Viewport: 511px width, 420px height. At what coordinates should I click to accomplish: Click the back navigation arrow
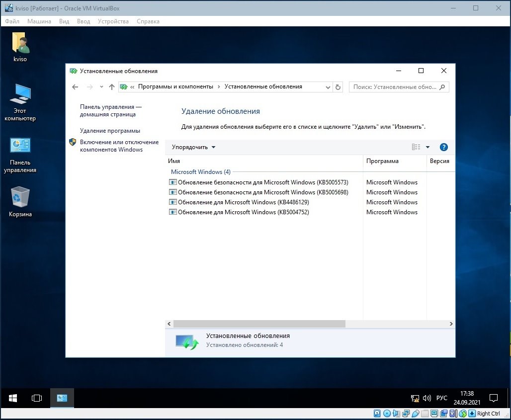point(75,86)
